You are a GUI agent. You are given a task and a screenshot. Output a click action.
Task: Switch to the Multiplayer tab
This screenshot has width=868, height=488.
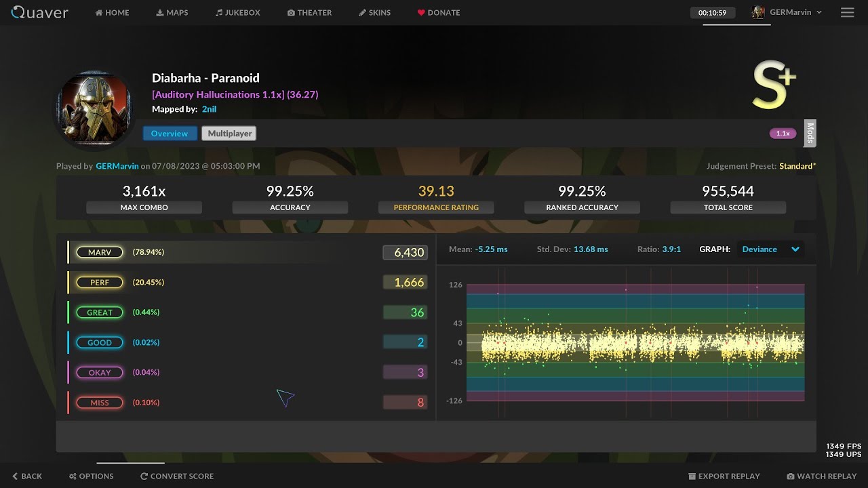[x=229, y=134]
